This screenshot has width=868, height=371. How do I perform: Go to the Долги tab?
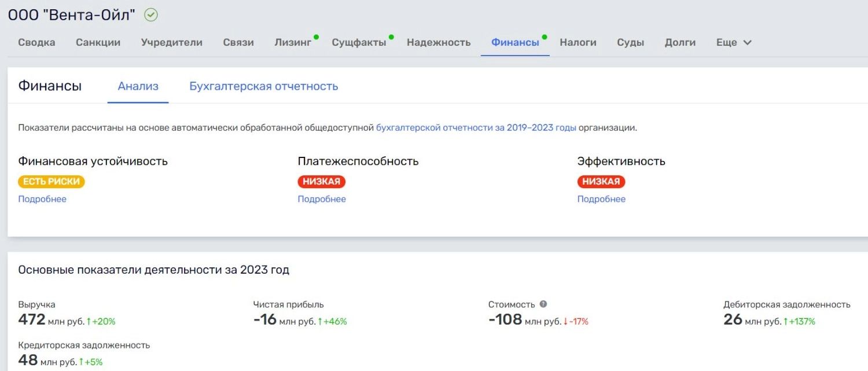(x=681, y=42)
